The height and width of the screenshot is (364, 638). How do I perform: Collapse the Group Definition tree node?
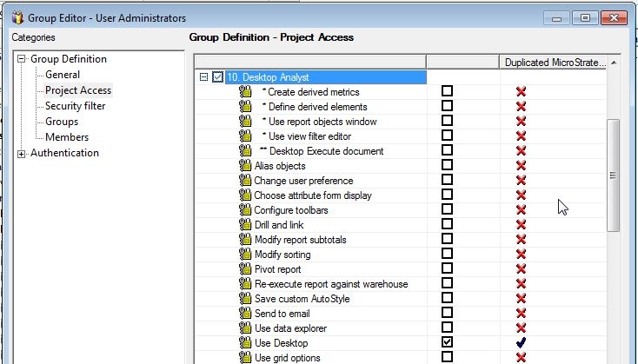click(x=21, y=60)
